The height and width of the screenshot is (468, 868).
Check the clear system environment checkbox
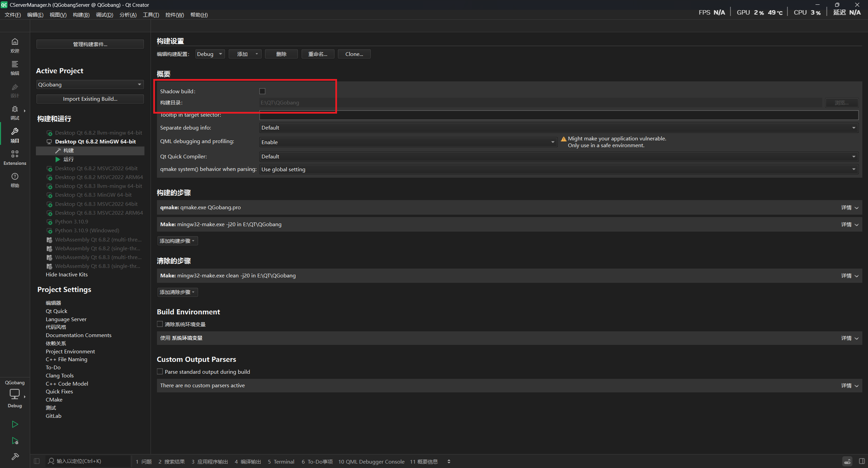tap(160, 324)
